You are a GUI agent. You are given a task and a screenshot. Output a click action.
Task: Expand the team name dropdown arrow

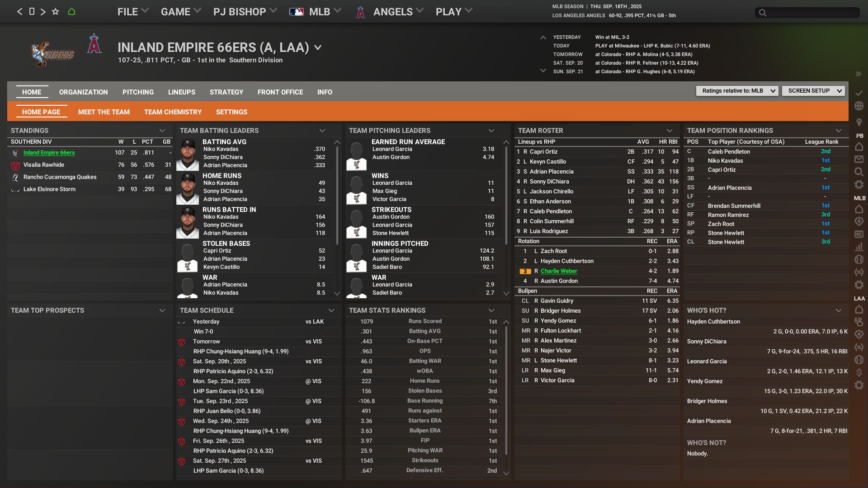318,47
